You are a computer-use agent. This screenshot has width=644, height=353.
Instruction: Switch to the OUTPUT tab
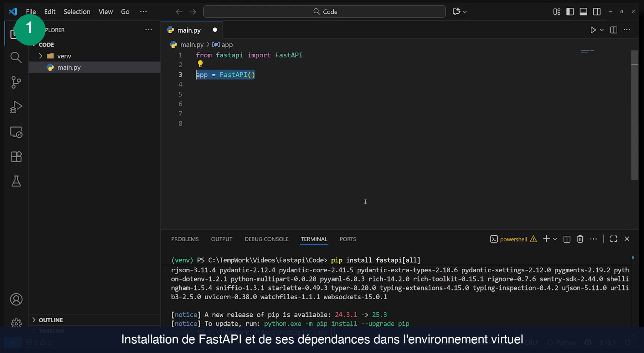click(221, 239)
